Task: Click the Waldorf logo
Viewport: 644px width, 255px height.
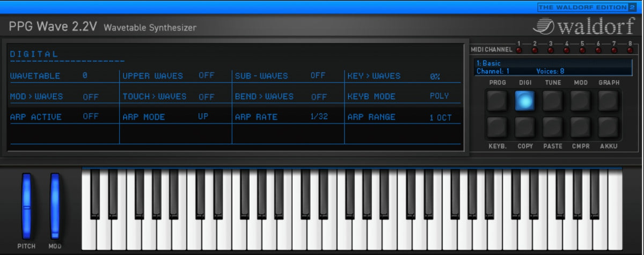Action: (x=584, y=26)
